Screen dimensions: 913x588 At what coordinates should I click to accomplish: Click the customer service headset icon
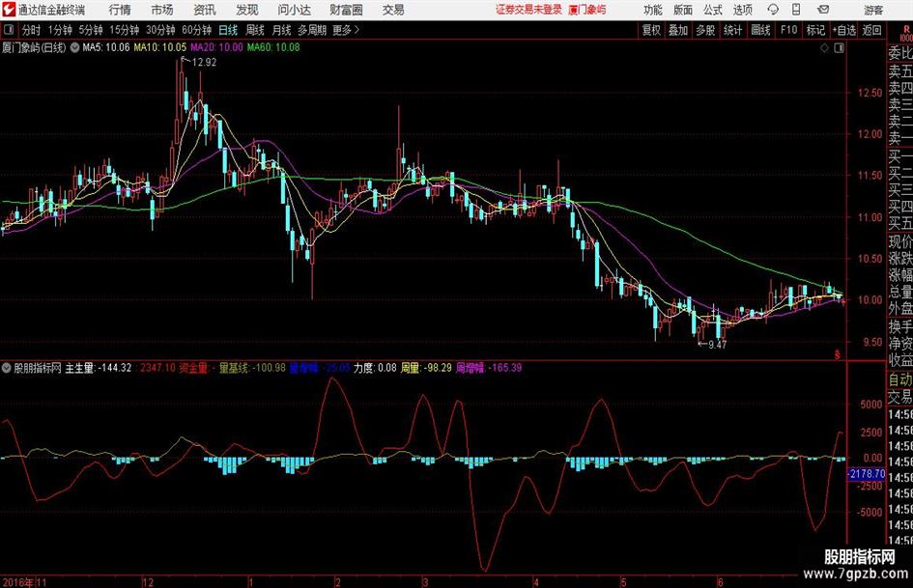(x=773, y=10)
